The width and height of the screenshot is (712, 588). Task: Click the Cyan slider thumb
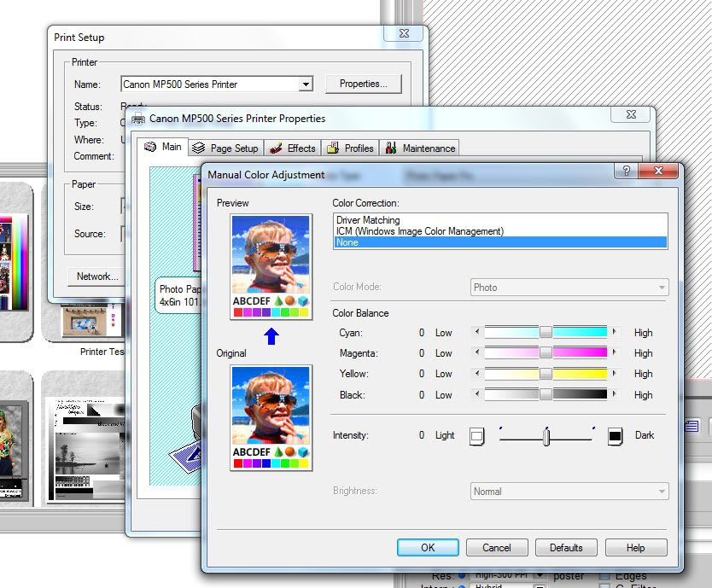pos(546,332)
